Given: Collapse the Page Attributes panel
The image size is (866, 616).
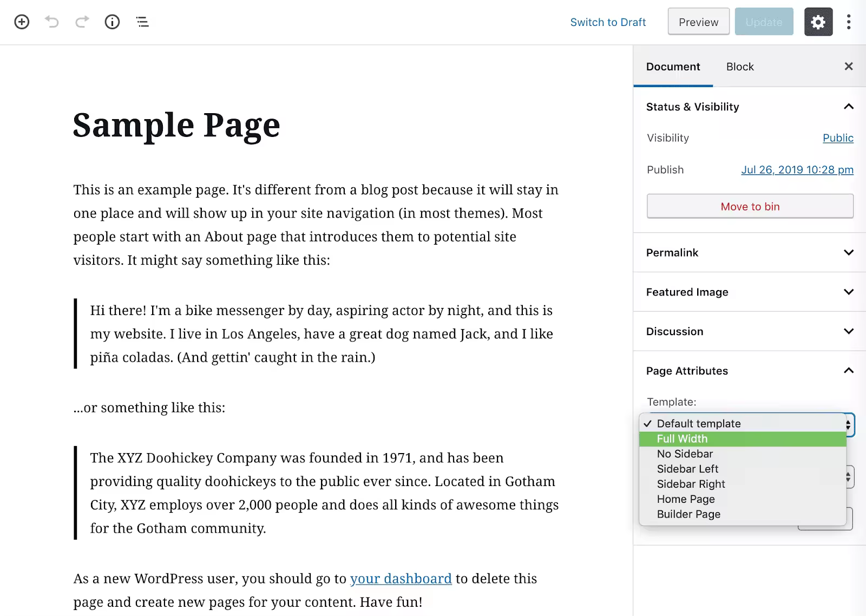Looking at the screenshot, I should tap(750, 371).
